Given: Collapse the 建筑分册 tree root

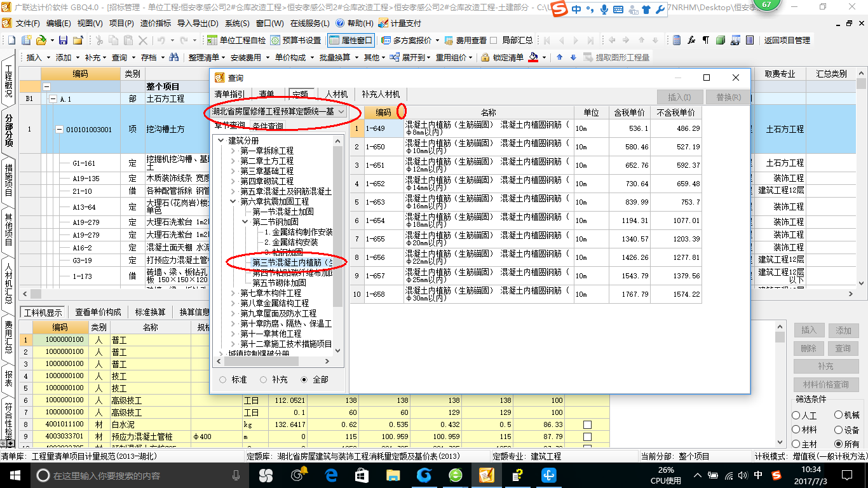Looking at the screenshot, I should 221,140.
